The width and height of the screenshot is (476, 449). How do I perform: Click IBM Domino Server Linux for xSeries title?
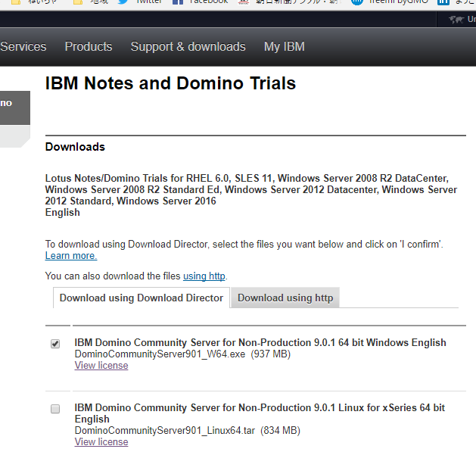tap(260, 413)
